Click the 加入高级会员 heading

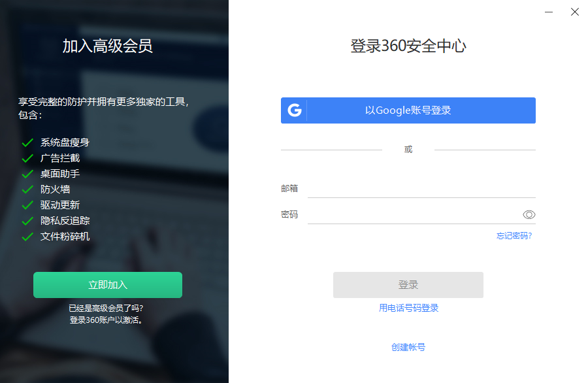coord(108,46)
